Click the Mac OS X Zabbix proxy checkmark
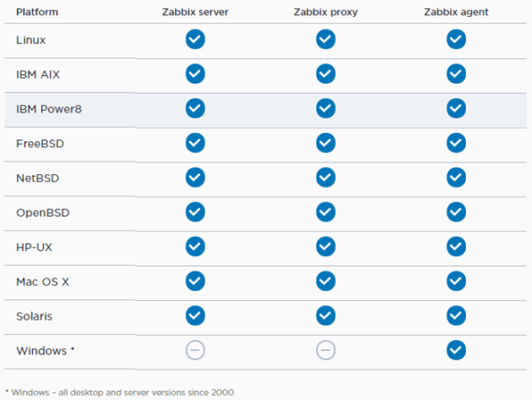 pos(326,281)
